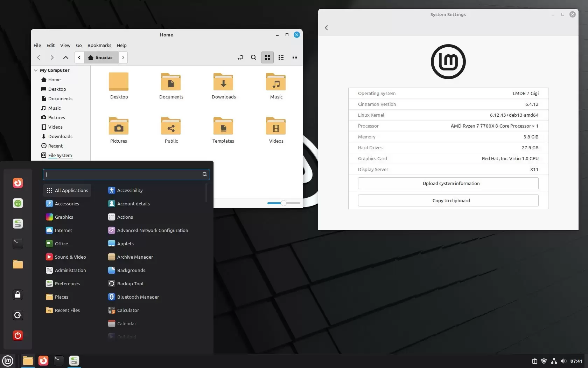This screenshot has width=588, height=368.
Task: Click the network icon in the system tray
Action: coord(554,361)
